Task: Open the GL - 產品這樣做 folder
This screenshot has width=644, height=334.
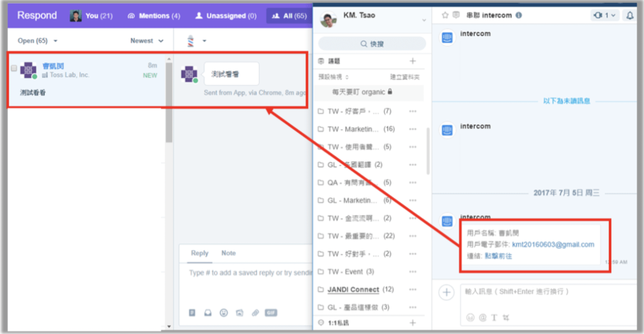Action: (x=353, y=307)
